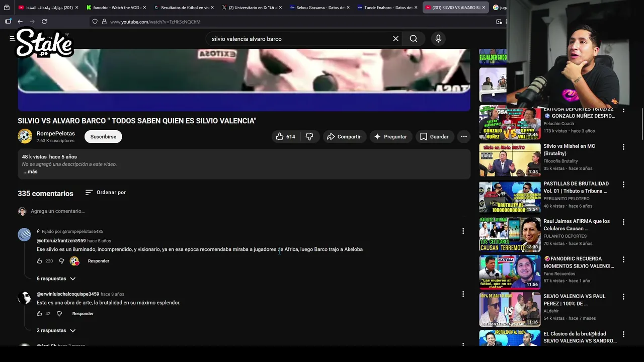Viewport: 644px width, 362px height.
Task: Dislike the ottoruizfrantzen5959 comment
Action: (61, 261)
